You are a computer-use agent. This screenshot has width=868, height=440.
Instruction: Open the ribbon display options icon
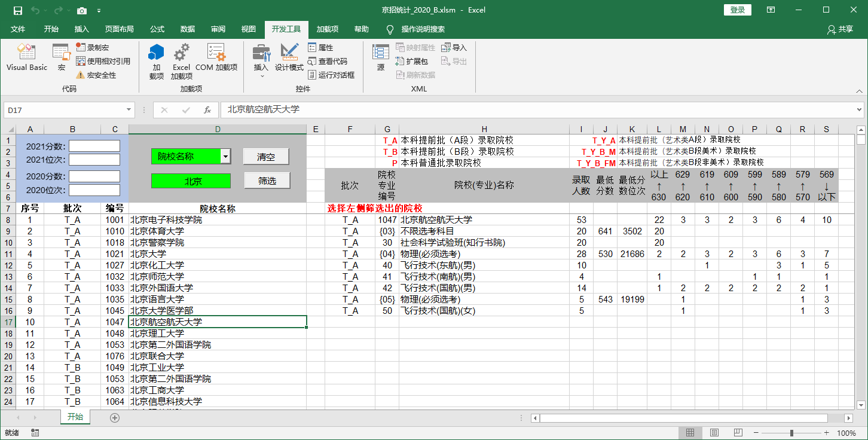pyautogui.click(x=771, y=10)
